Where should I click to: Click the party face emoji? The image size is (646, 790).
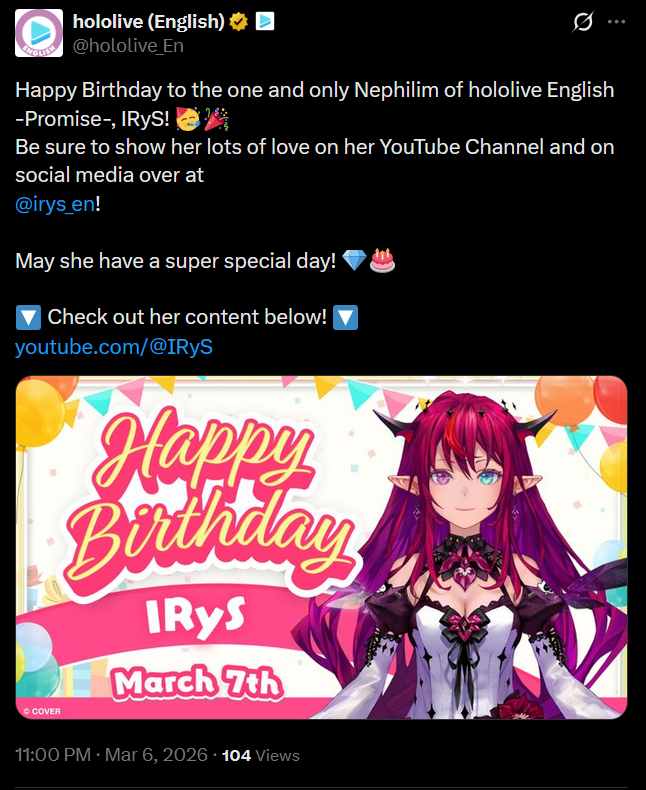[188, 119]
